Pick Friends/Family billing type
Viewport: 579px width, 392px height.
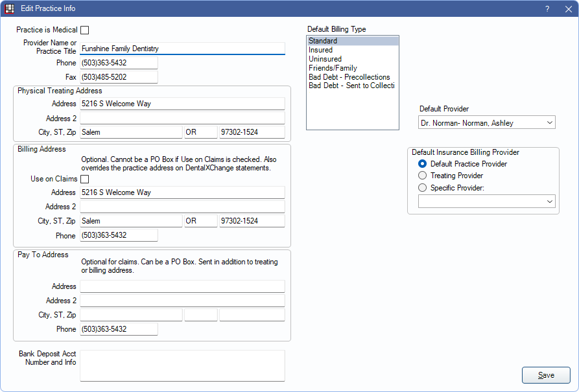click(x=333, y=68)
